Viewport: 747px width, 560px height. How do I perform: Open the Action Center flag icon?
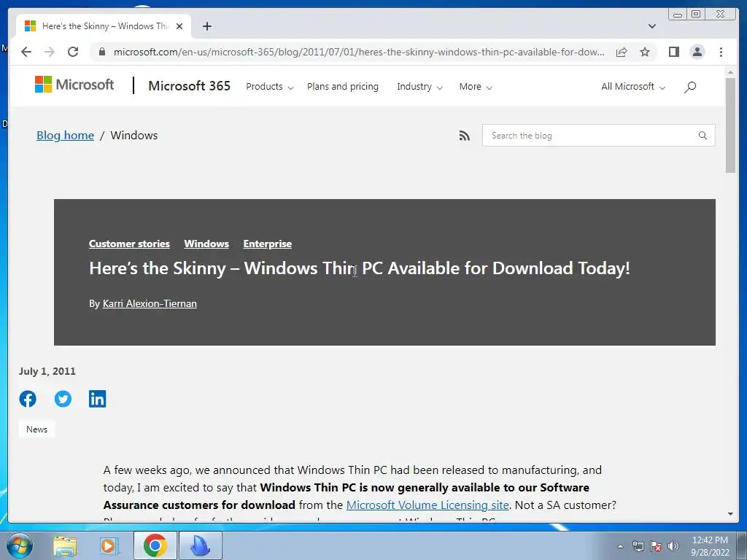[x=656, y=546]
